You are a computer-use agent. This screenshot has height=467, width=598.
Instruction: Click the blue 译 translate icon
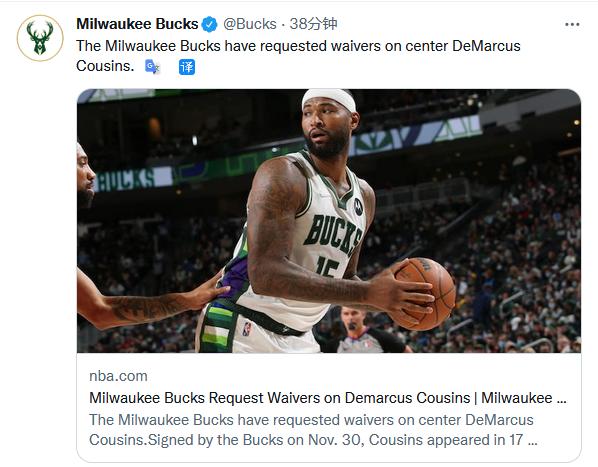coord(187,67)
